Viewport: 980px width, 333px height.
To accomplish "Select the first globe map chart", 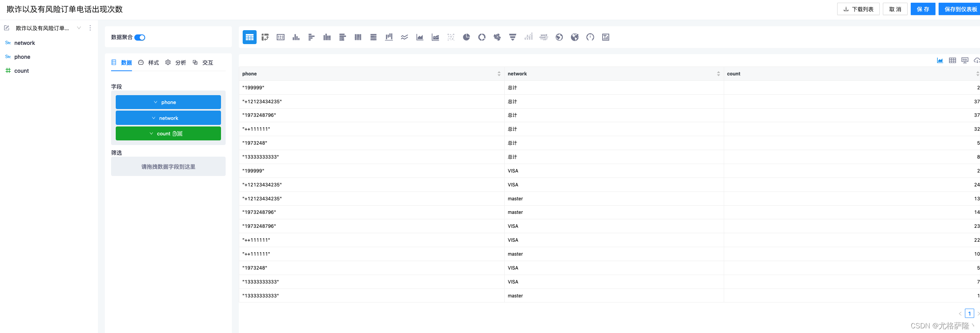I will coord(559,37).
